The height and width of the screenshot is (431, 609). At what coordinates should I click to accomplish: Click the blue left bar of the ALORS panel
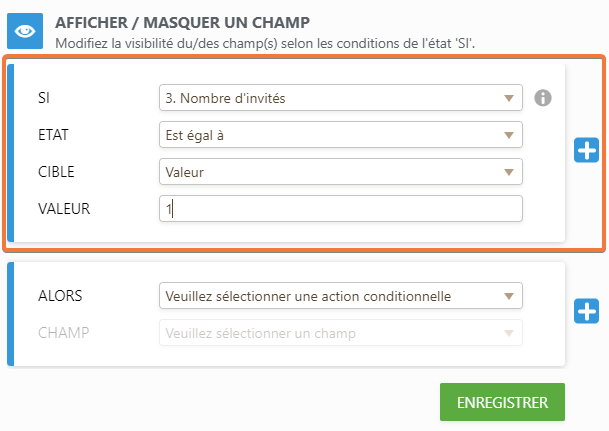tap(11, 314)
